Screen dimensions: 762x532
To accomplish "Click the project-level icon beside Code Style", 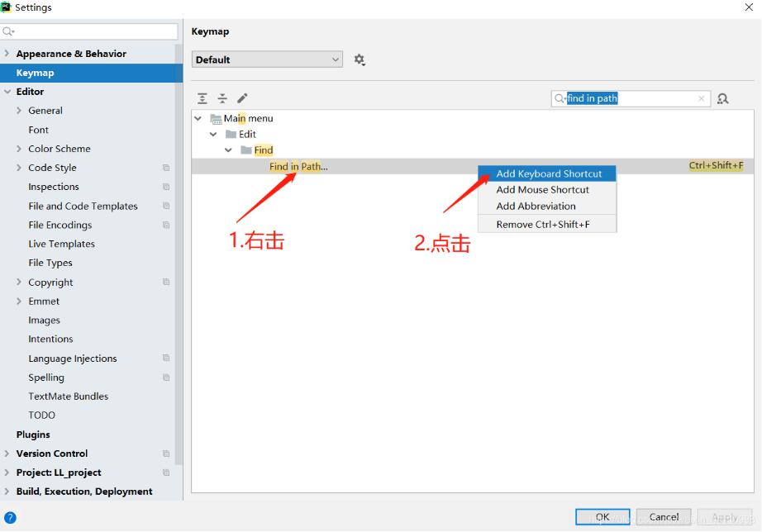I will (x=166, y=168).
